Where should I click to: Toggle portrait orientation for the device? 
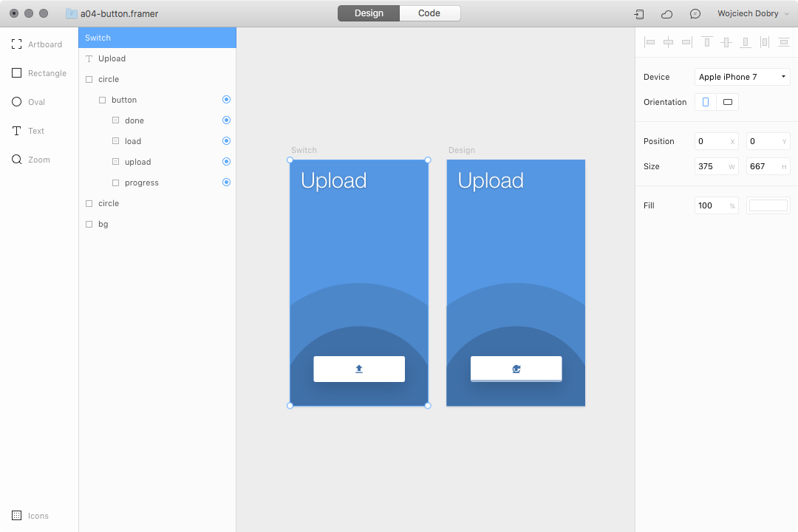coord(705,101)
